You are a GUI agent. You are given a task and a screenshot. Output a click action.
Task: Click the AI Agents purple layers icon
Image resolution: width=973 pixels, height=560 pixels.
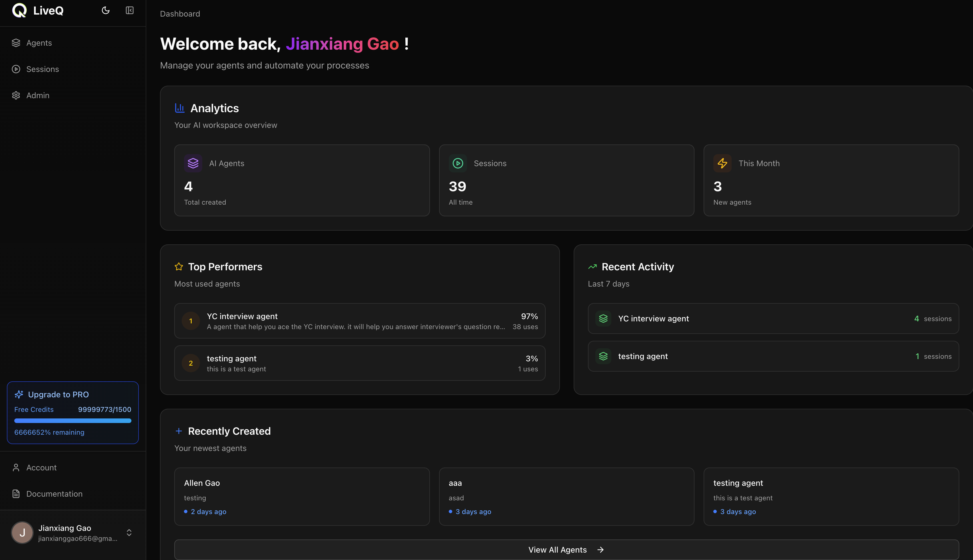coord(193,163)
